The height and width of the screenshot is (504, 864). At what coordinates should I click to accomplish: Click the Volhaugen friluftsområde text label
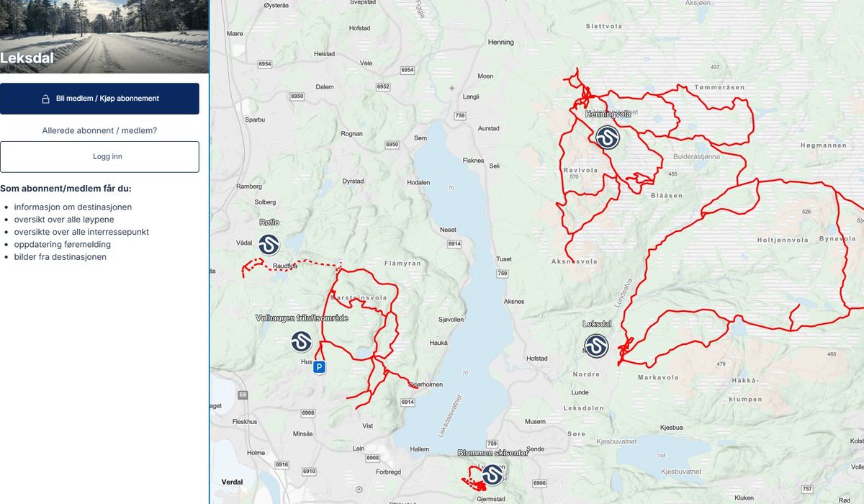click(302, 318)
